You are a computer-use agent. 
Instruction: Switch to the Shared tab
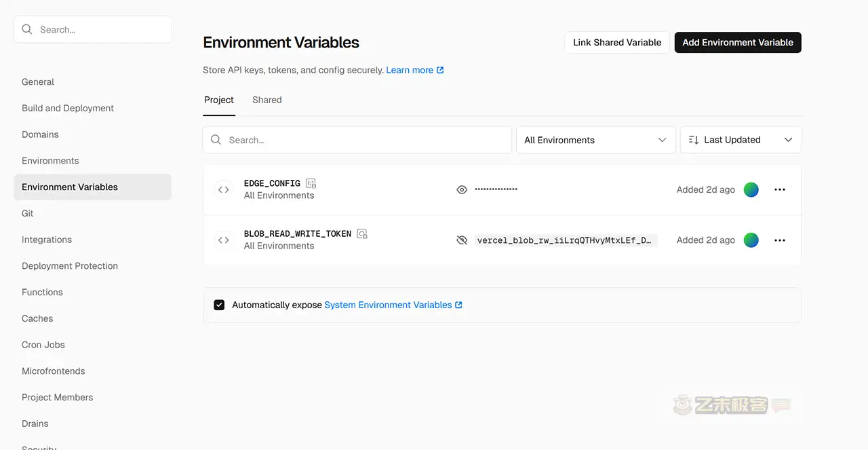[x=267, y=100]
